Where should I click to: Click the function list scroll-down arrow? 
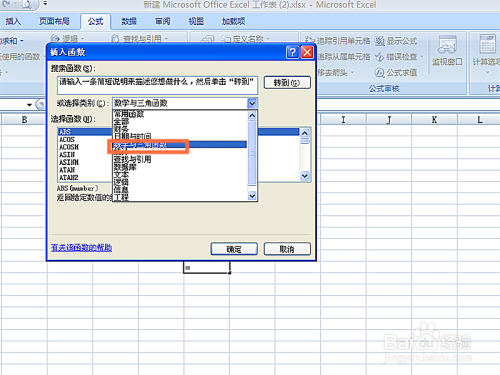(x=305, y=176)
